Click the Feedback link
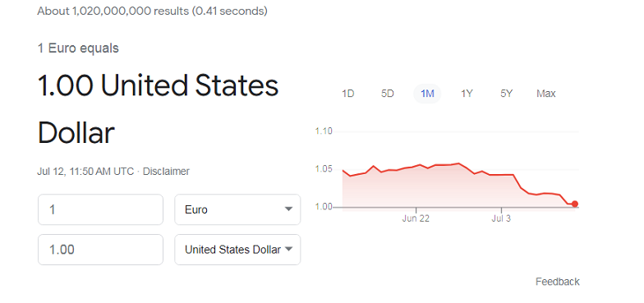Image resolution: width=644 pixels, height=303 pixels. click(557, 282)
